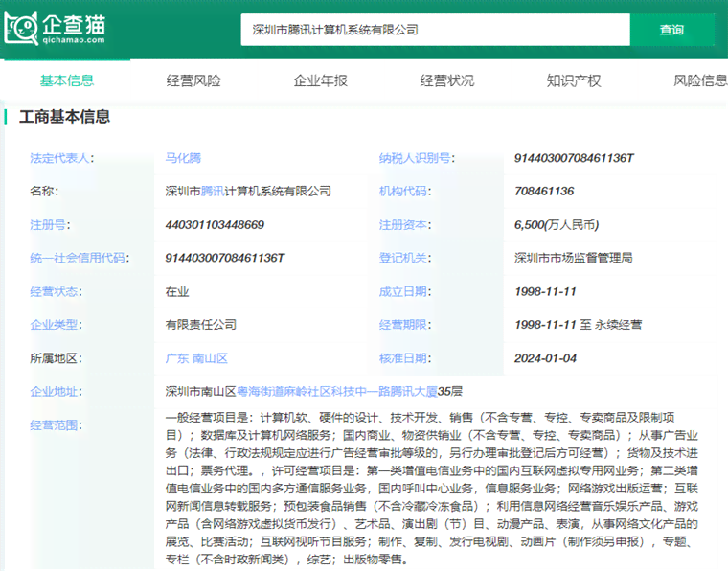Image resolution: width=728 pixels, height=571 pixels.
Task: Click the 纳税人识别号 label
Action: [x=415, y=158]
